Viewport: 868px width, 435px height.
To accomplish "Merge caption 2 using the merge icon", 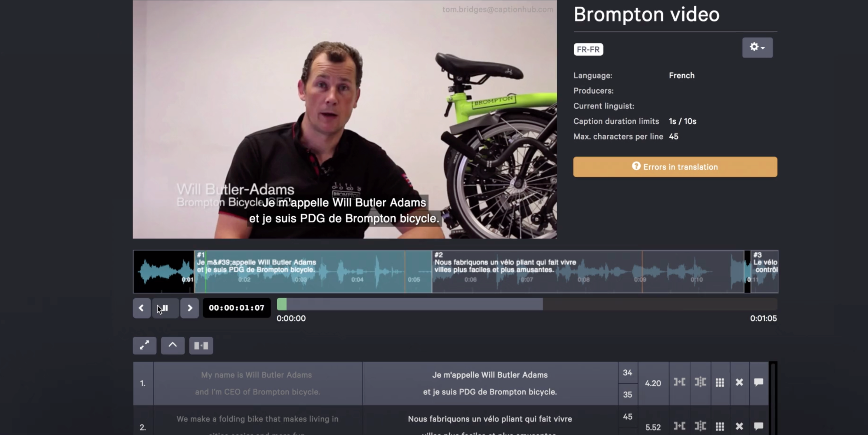I will coord(679,426).
